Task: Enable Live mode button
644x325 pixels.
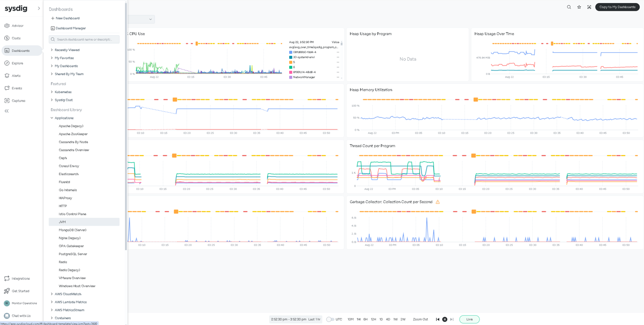Action: tap(469, 319)
